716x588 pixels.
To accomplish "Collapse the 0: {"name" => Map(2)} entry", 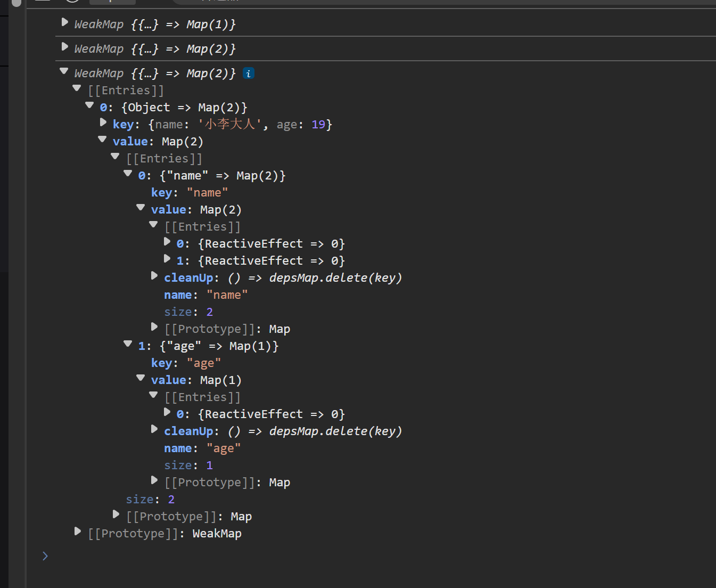I will click(x=128, y=174).
